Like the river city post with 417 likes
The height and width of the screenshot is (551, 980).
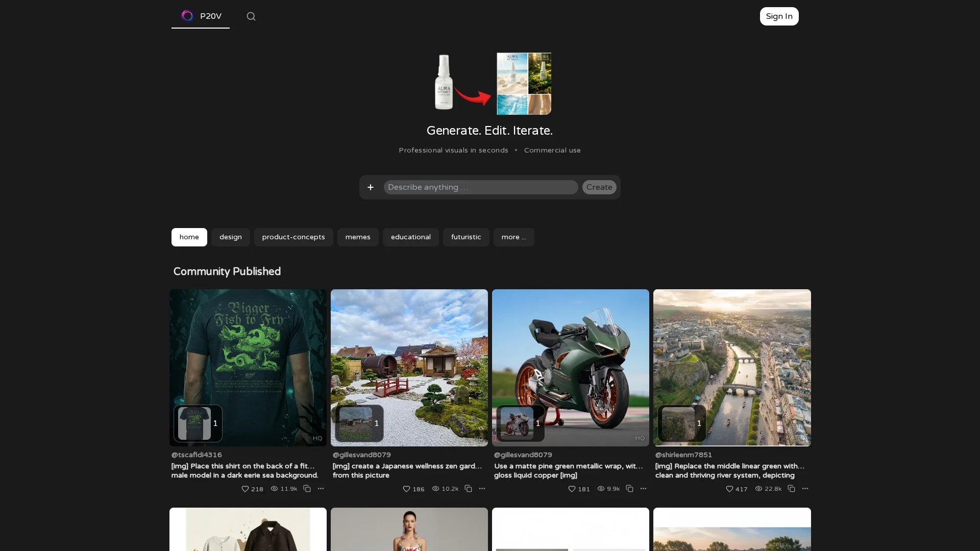point(729,489)
